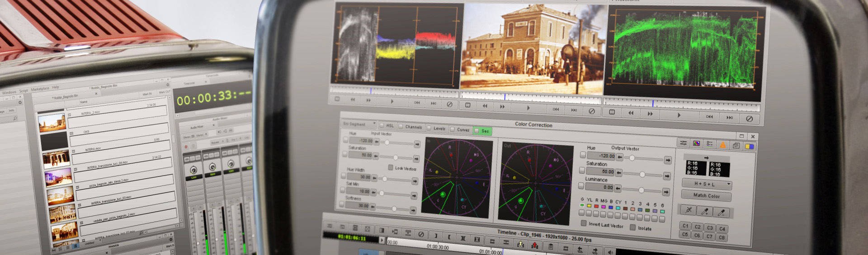Enable the Input Vector Hue checkbox
Screen dimensions: 868x255
click(x=346, y=139)
